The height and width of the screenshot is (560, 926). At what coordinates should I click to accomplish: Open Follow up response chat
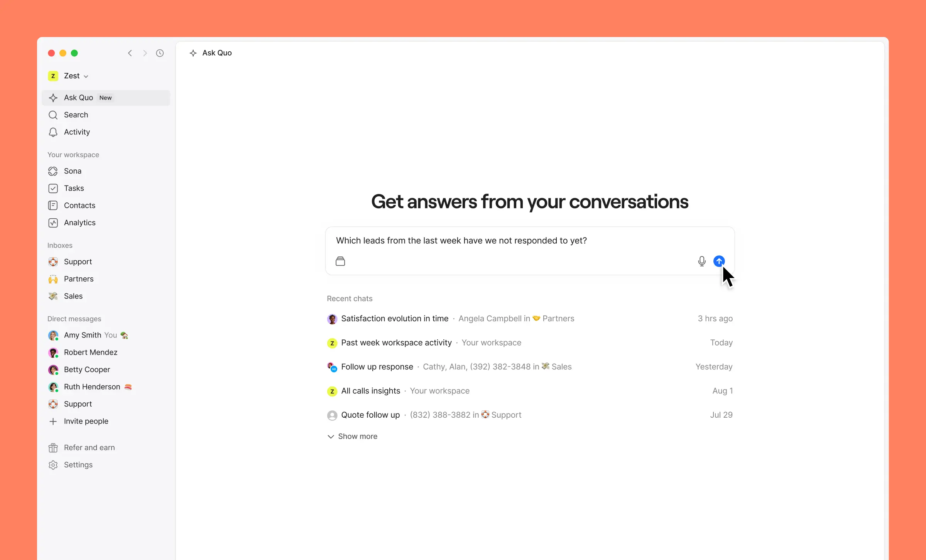pos(530,367)
